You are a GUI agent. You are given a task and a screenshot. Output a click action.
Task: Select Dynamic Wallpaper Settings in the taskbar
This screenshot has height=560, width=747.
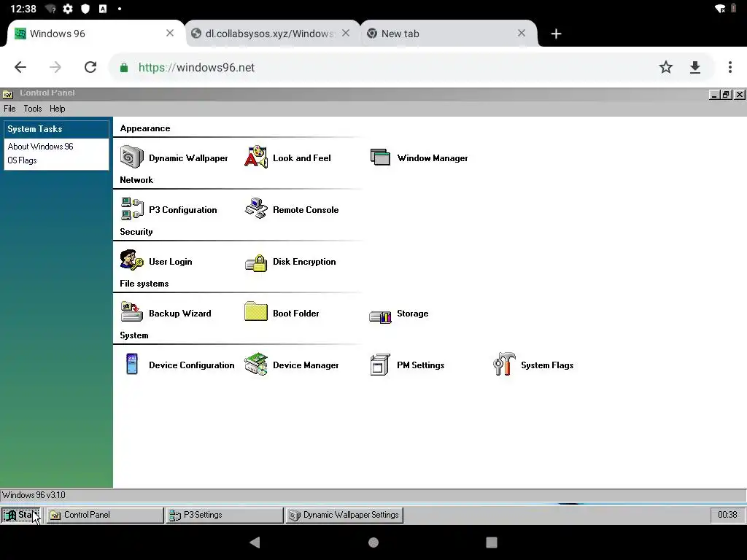tap(344, 515)
